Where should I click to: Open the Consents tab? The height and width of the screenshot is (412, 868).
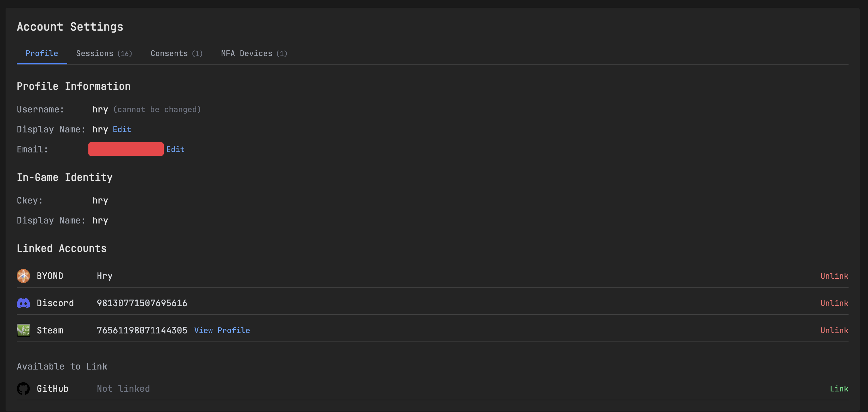tap(176, 54)
